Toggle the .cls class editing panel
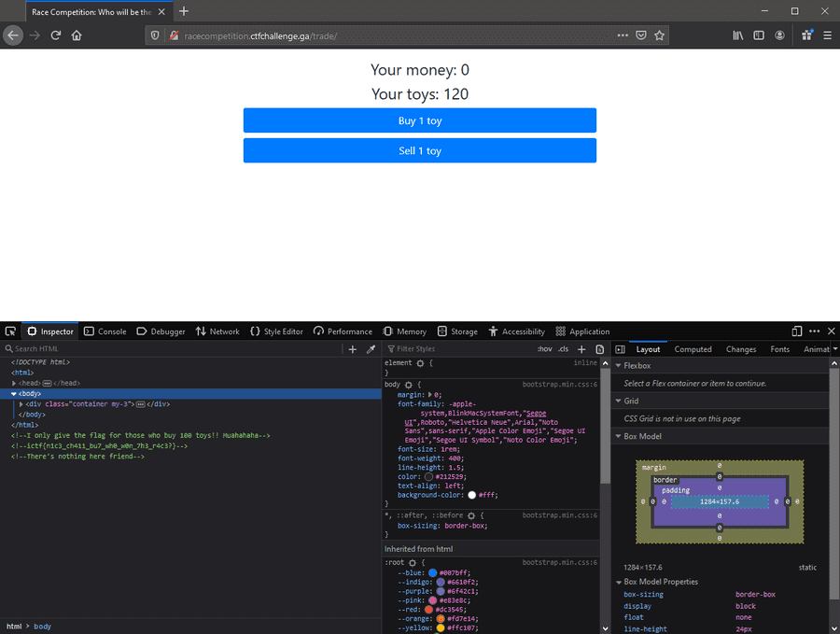This screenshot has height=634, width=840. 563,349
